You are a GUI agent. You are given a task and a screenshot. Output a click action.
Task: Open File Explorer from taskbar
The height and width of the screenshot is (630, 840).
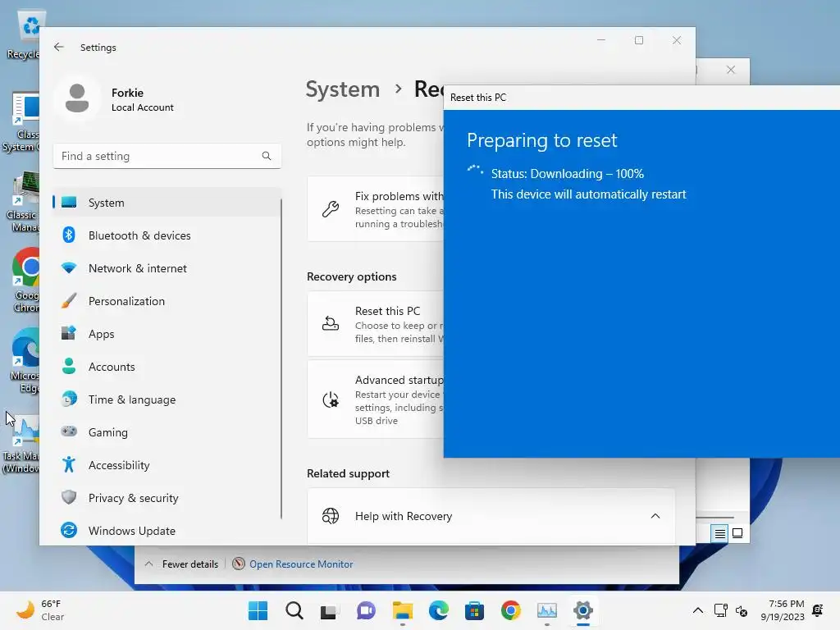(x=402, y=610)
